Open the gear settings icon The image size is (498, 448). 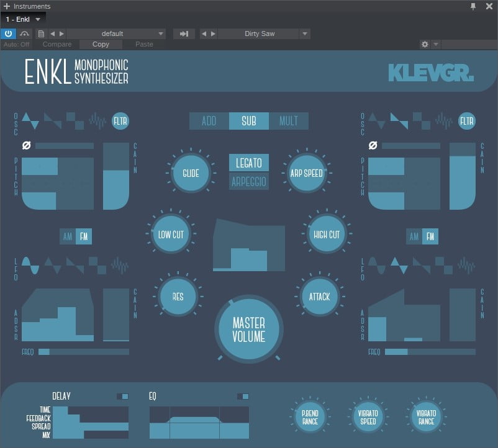pyautogui.click(x=425, y=44)
